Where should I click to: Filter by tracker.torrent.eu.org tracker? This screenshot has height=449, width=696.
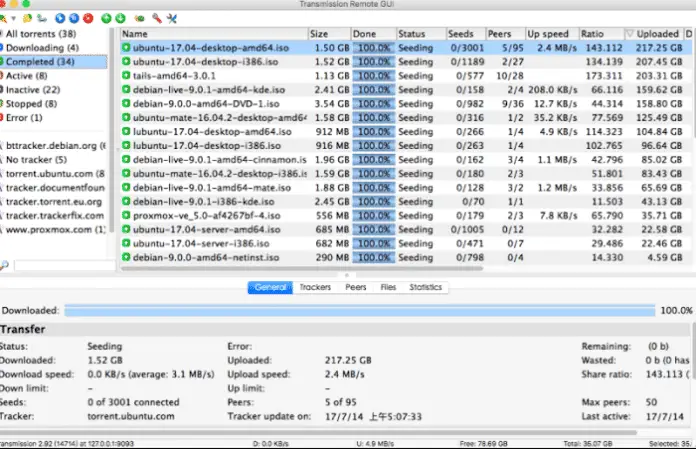53,201
